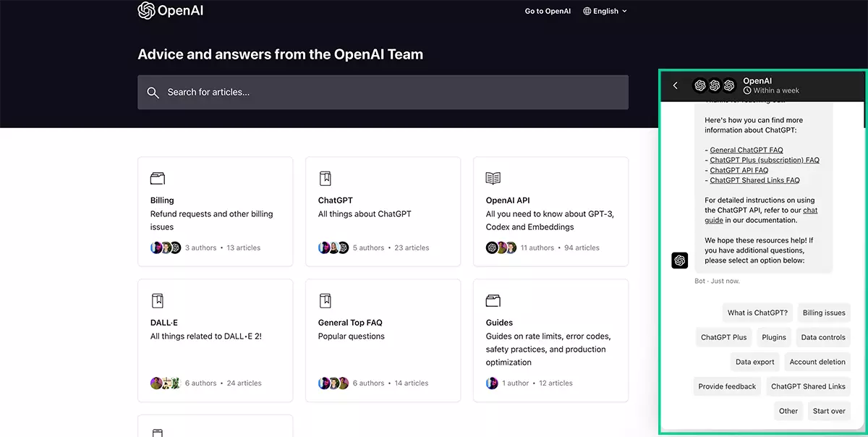
Task: Click the Go to OpenAI link
Action: 548,11
